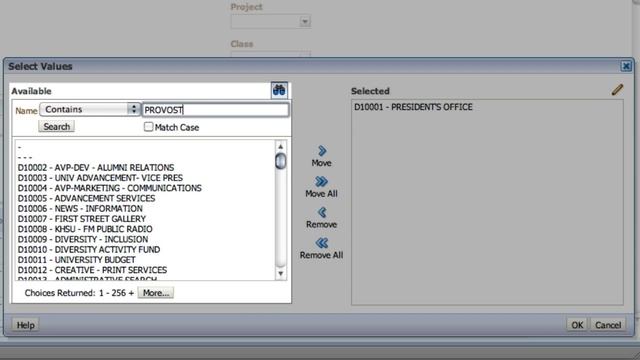Viewport: 640px width, 360px height.
Task: Click the binoculars search icon
Action: (279, 90)
